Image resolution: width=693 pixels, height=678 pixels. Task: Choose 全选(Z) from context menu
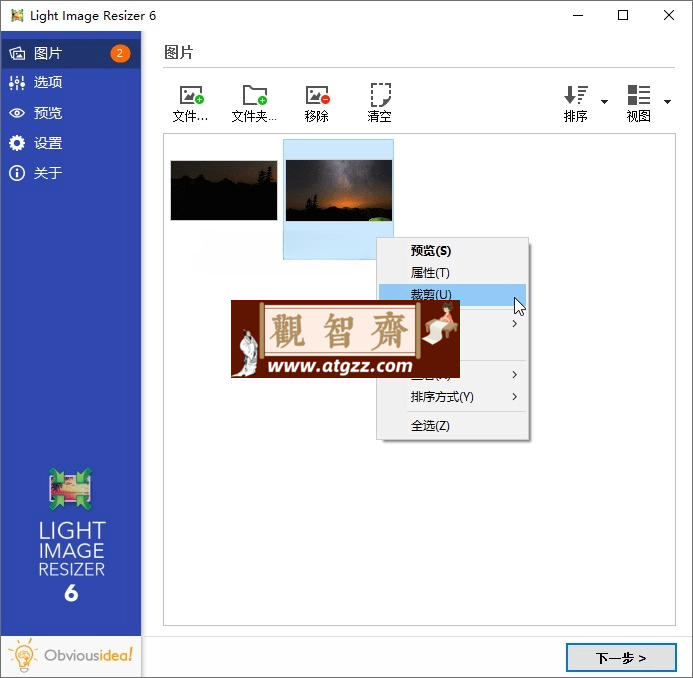point(453,426)
